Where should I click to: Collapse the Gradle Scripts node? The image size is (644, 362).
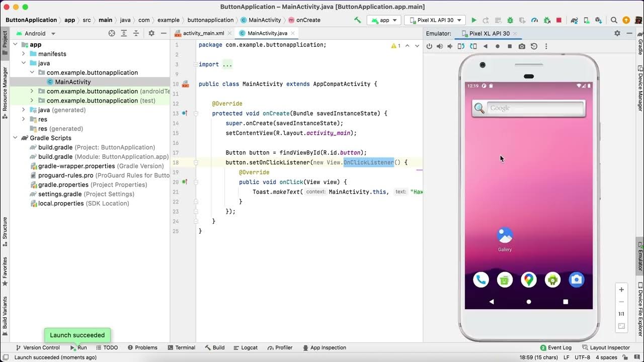(x=16, y=138)
